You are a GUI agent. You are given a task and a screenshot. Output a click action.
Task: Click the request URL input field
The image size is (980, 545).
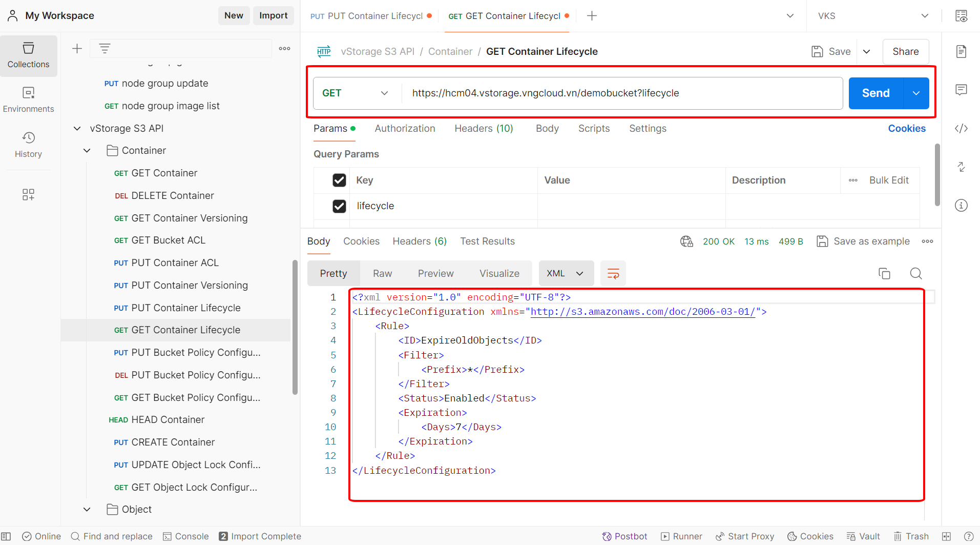[621, 93]
